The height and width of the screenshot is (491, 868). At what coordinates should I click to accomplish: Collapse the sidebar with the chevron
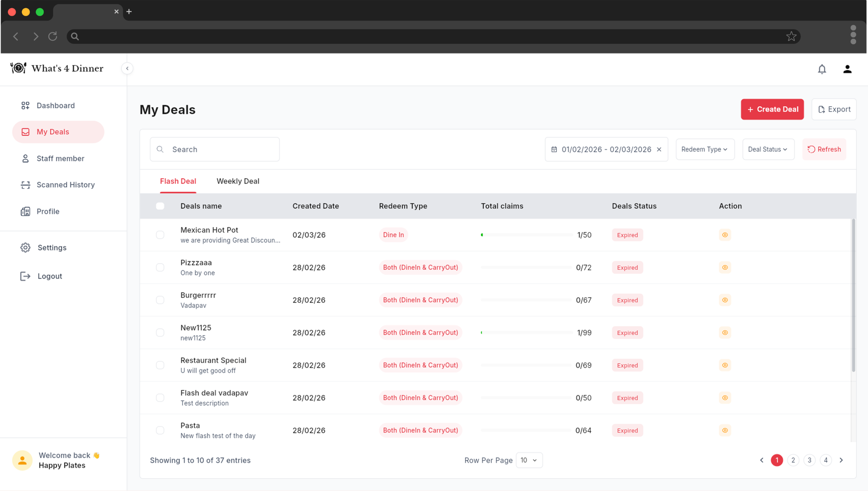[127, 68]
